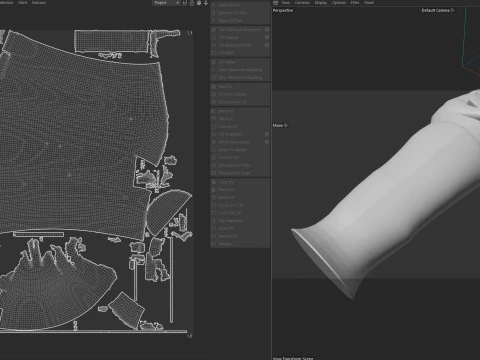Open the Cameras menu
The width and height of the screenshot is (480, 360).
[302, 3]
